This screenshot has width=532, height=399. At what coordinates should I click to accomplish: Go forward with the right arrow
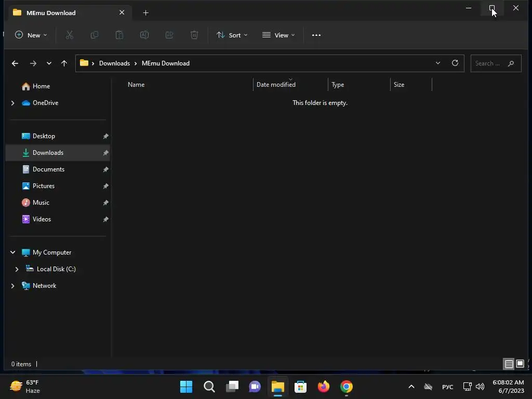click(x=33, y=63)
